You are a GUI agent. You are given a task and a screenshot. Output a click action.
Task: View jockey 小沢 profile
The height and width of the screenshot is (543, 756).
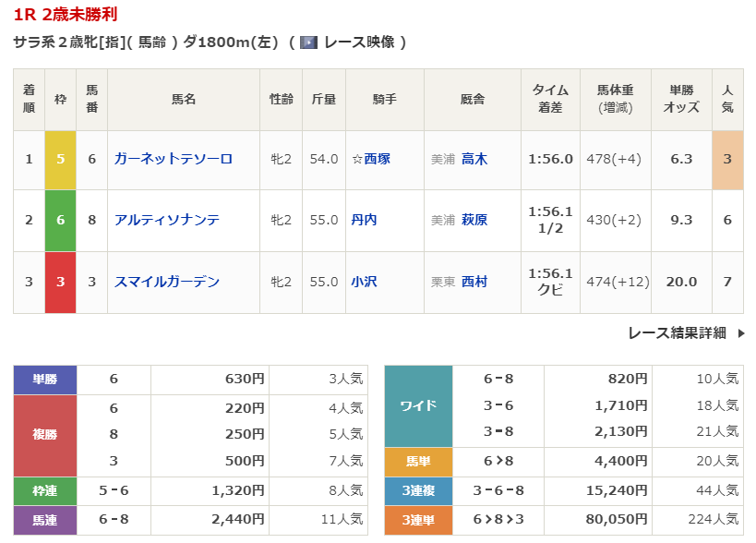(364, 282)
